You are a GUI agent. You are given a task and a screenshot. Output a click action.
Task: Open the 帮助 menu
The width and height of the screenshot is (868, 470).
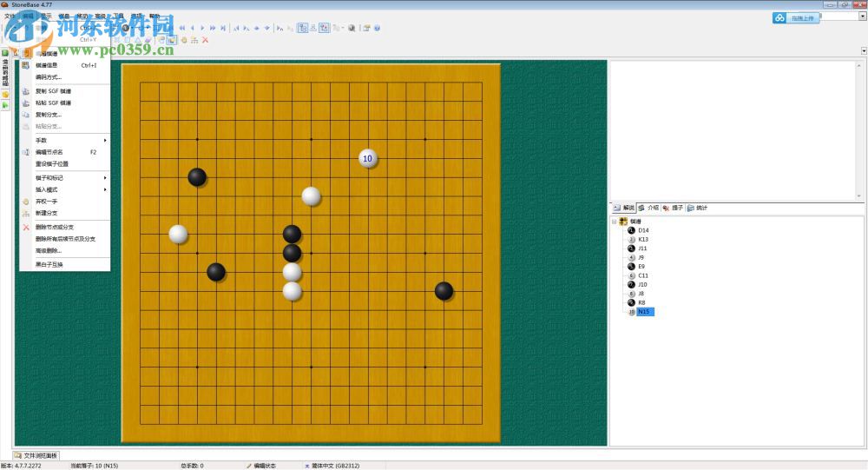[155, 17]
